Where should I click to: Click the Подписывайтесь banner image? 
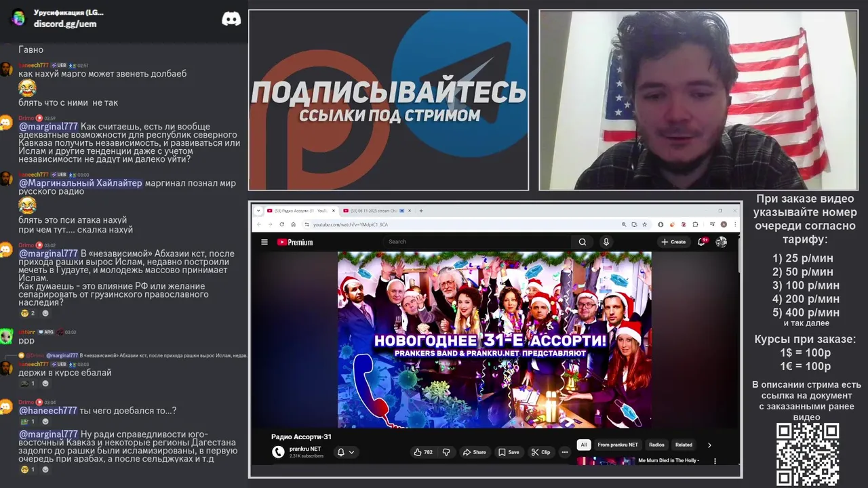[x=389, y=100]
